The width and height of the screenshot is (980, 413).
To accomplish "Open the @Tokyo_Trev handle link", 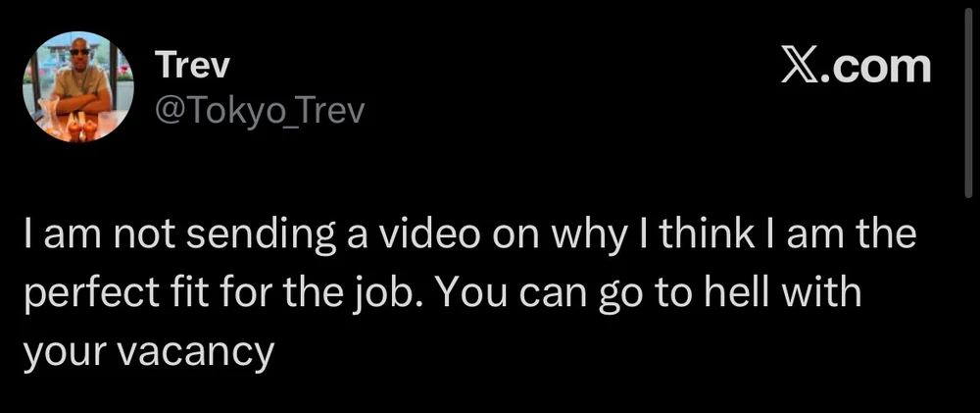I will coord(259,112).
